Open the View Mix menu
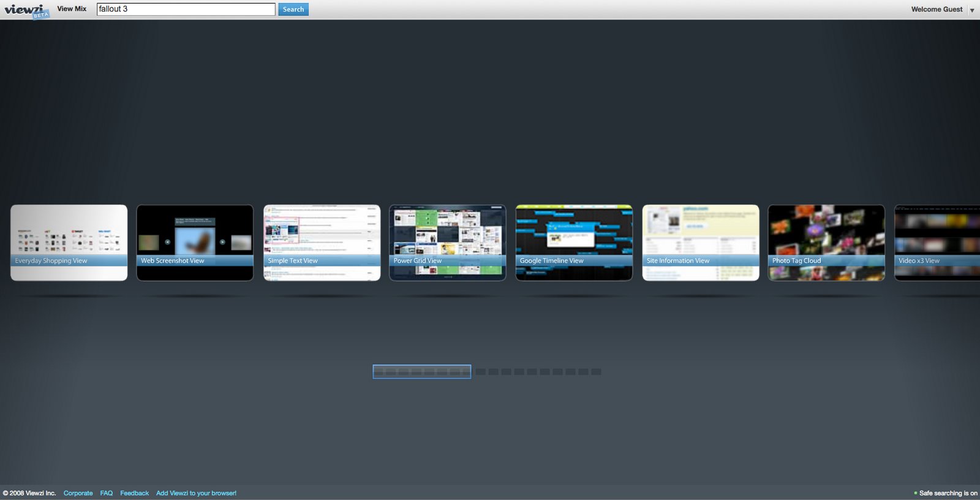The height and width of the screenshot is (500, 980). pos(72,9)
